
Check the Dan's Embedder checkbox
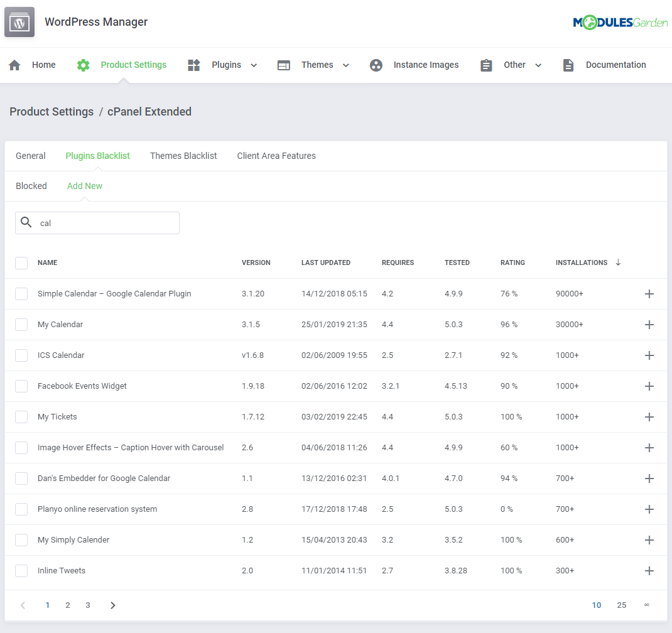[x=21, y=479]
